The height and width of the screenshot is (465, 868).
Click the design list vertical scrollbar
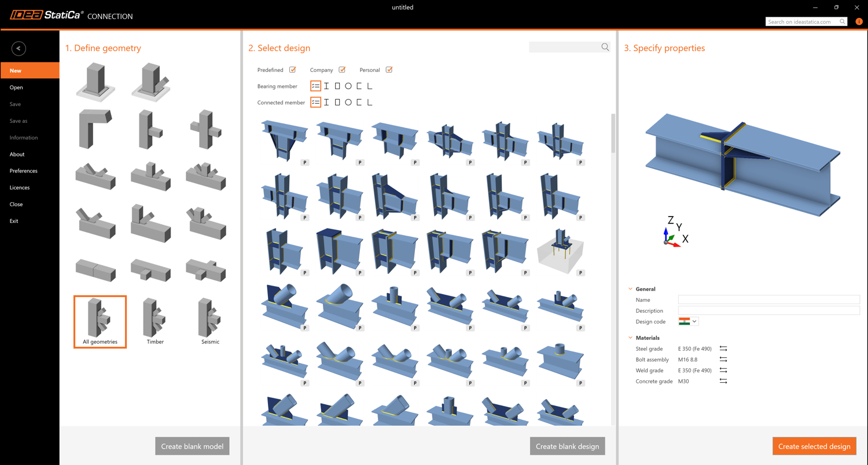click(613, 133)
